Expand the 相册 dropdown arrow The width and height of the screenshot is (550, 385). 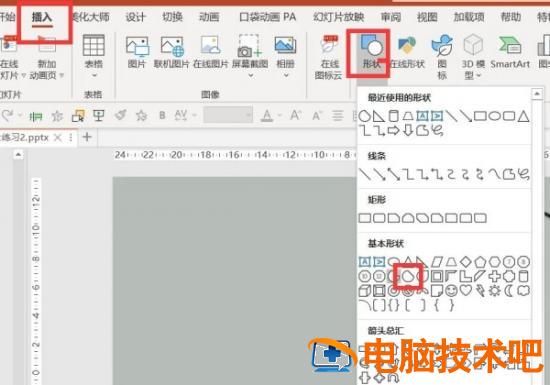point(286,75)
